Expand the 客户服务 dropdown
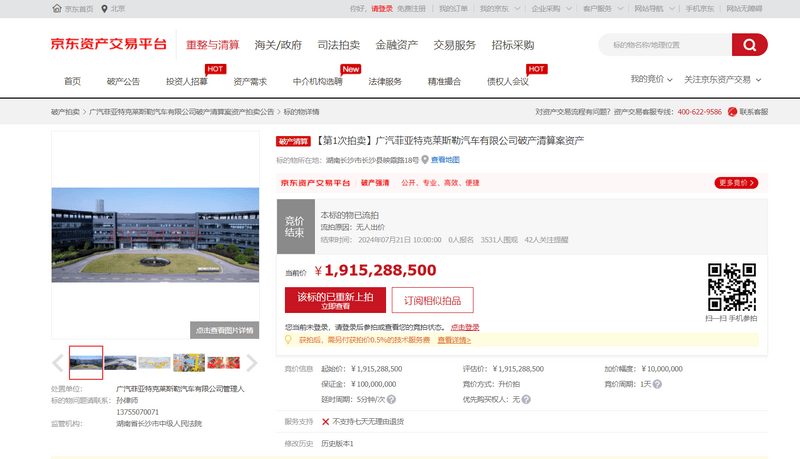800x459 pixels. click(603, 9)
